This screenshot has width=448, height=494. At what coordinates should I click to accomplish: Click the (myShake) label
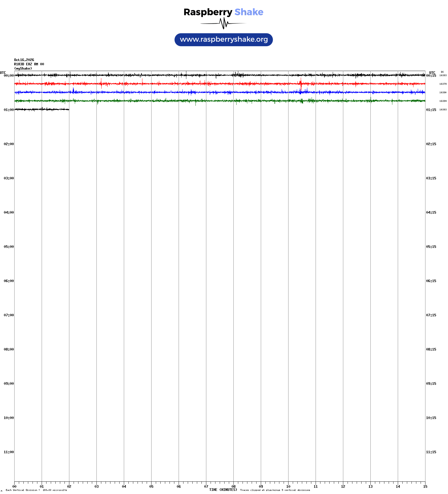(x=23, y=68)
